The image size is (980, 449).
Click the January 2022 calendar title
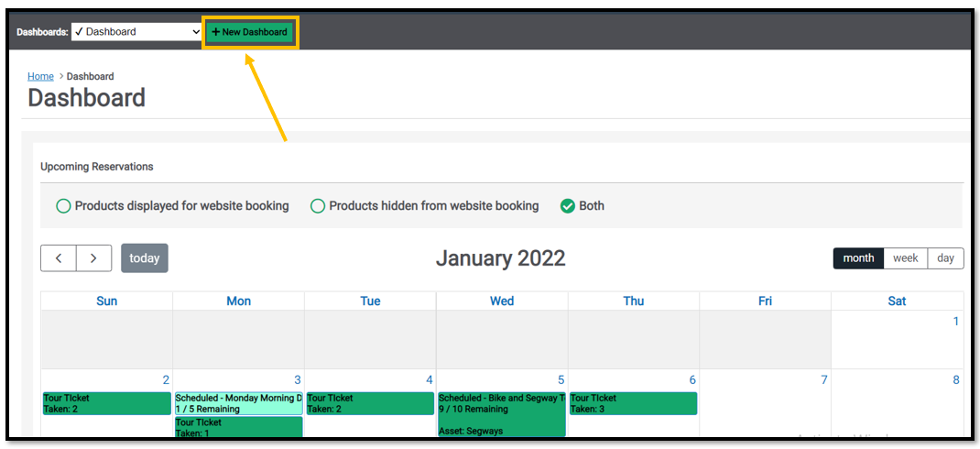500,258
